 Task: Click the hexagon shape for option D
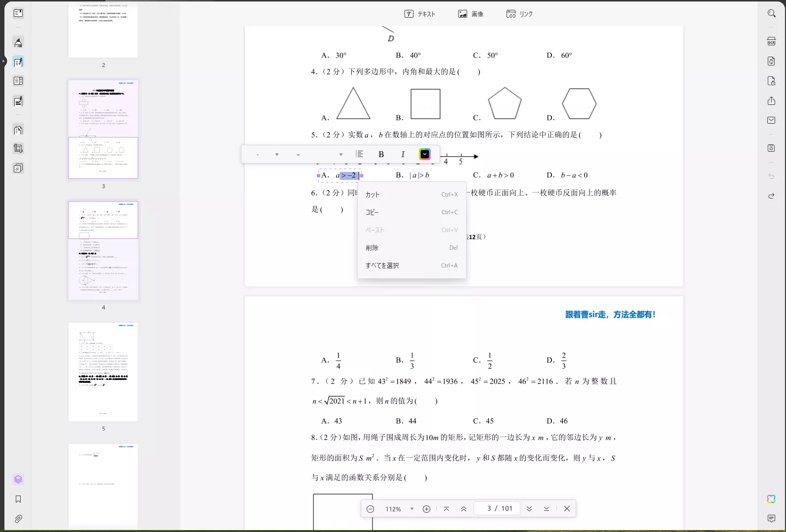pos(579,103)
